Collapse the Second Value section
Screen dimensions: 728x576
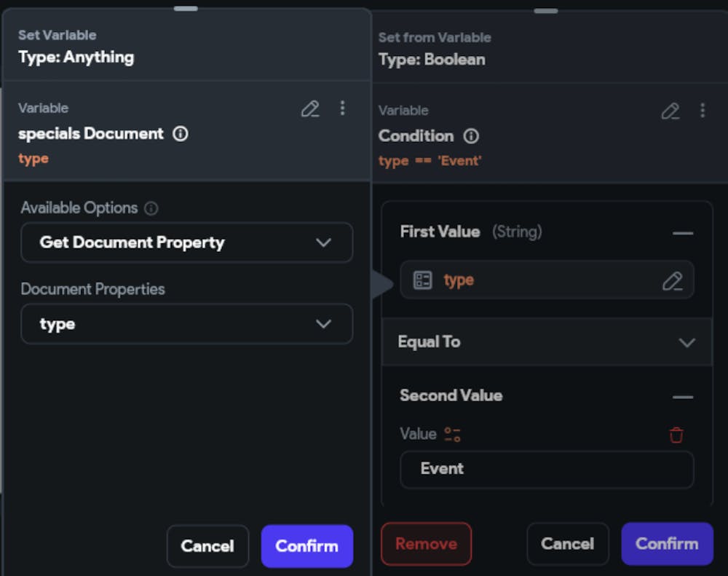tap(683, 397)
